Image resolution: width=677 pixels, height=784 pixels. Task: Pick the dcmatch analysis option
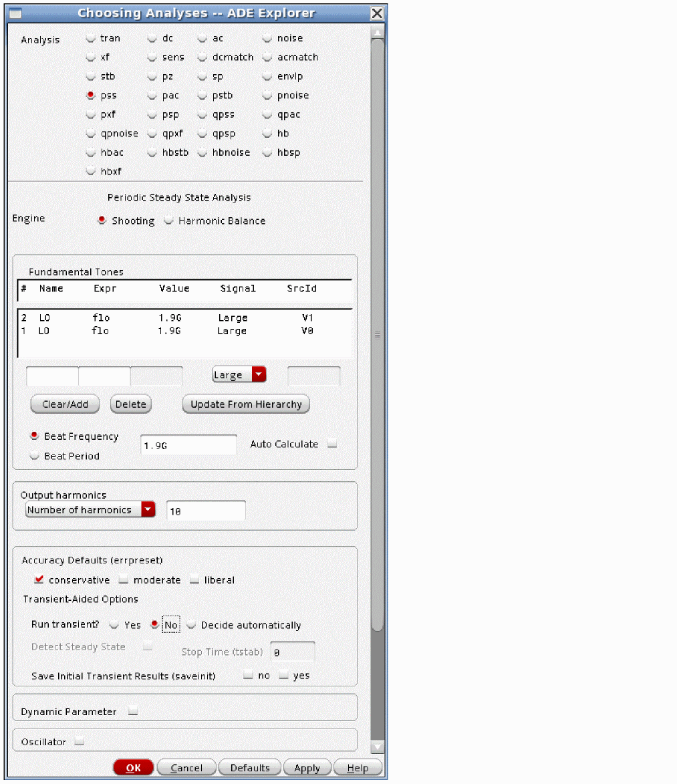click(202, 57)
